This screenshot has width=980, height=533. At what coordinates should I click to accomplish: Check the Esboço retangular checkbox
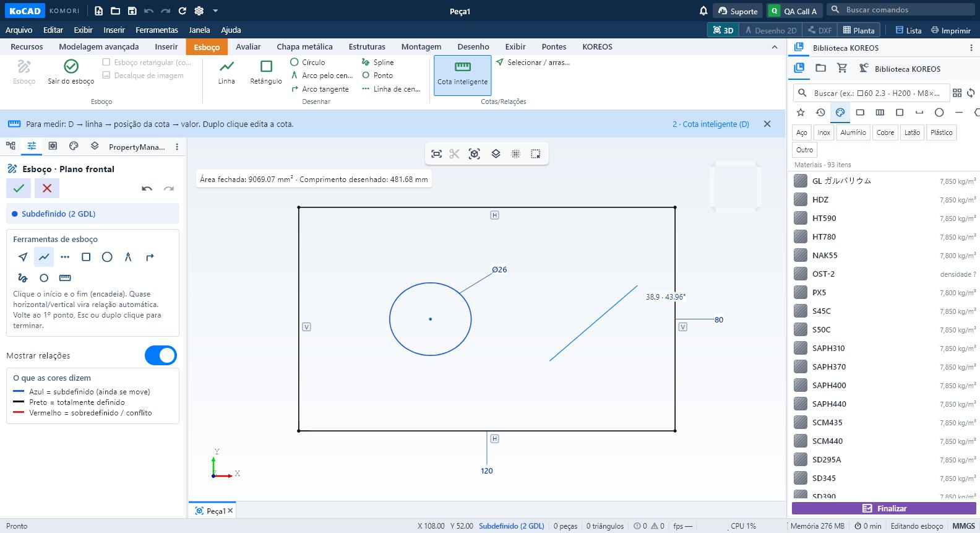point(106,62)
